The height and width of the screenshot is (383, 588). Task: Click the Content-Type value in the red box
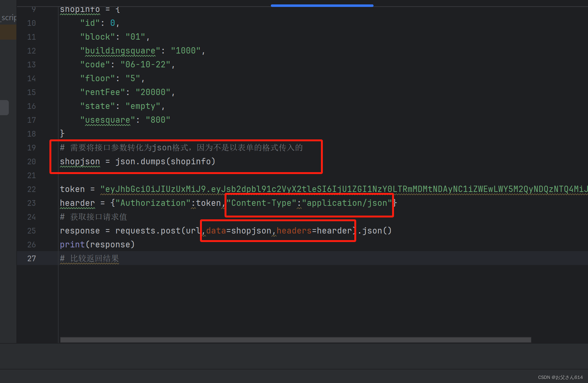347,203
